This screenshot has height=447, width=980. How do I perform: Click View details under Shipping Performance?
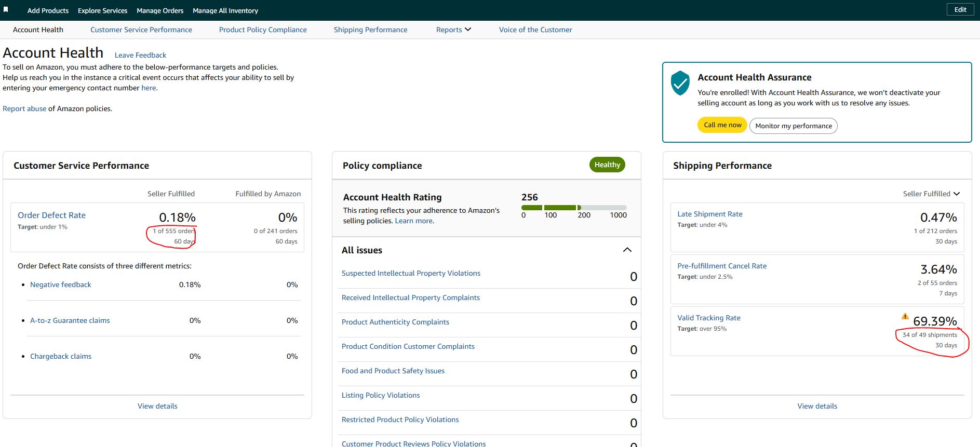pos(817,406)
